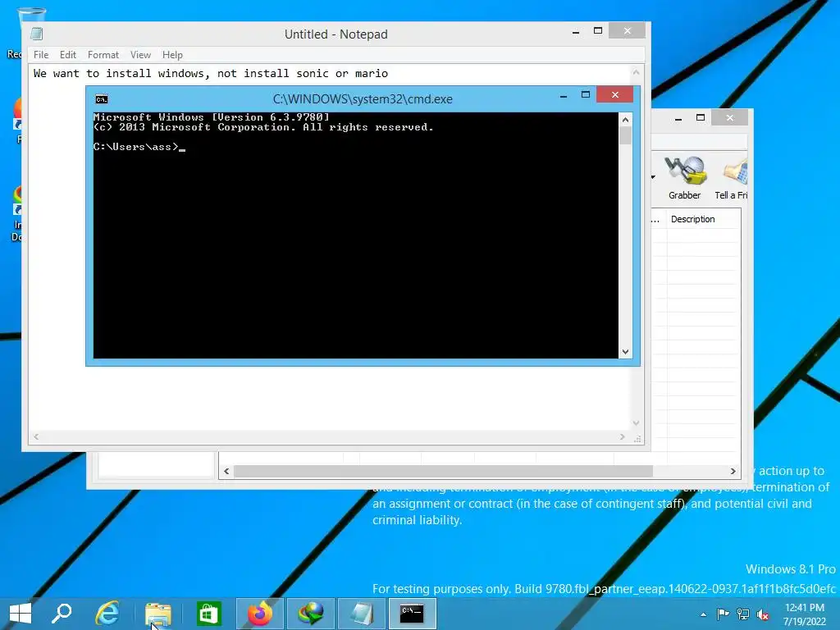Open the Windows Start button
The width and height of the screenshot is (840, 630).
pyautogui.click(x=21, y=614)
